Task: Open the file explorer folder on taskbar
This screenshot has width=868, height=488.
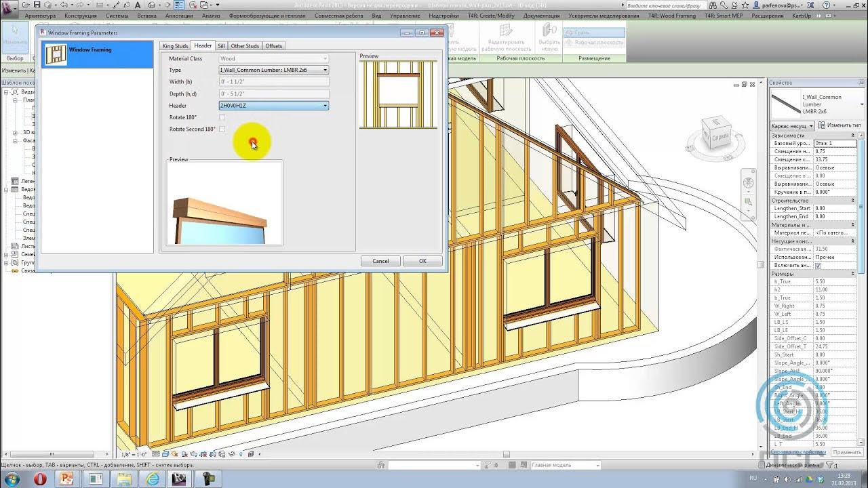Action: [125, 479]
